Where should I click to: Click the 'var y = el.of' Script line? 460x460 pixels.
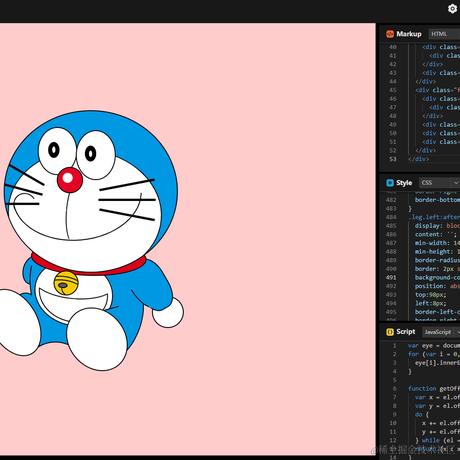tap(437, 406)
